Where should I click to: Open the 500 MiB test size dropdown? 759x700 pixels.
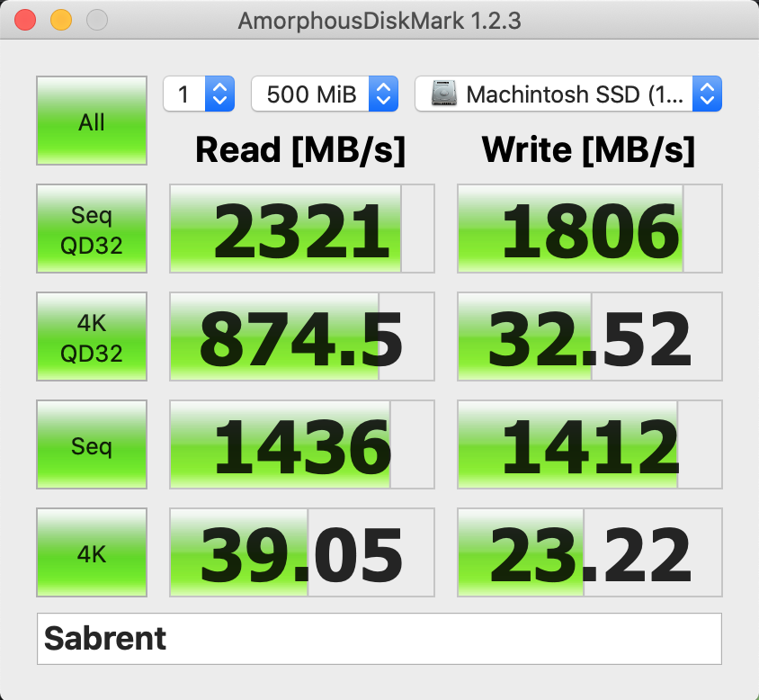325,94
